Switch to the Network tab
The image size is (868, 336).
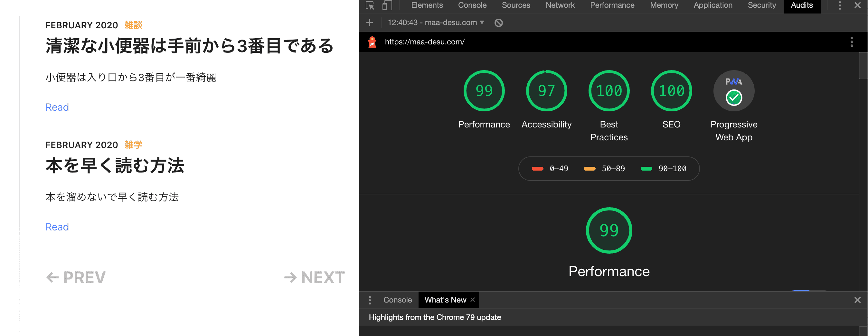[x=560, y=5]
